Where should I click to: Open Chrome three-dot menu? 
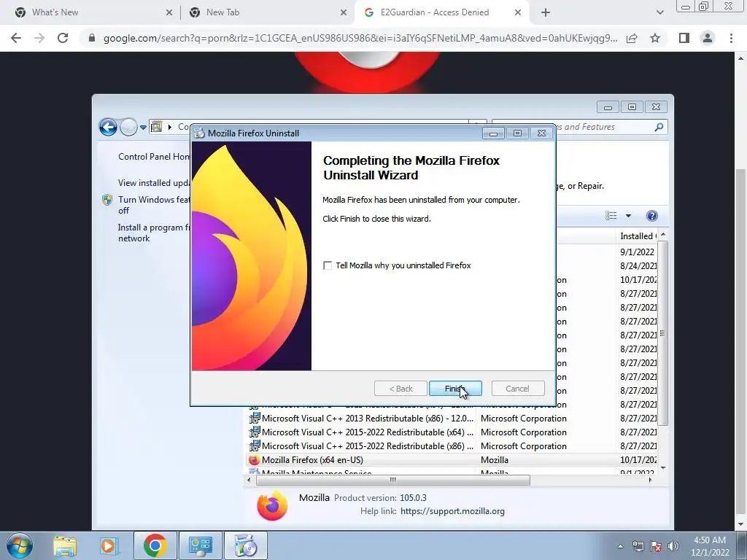[731, 38]
